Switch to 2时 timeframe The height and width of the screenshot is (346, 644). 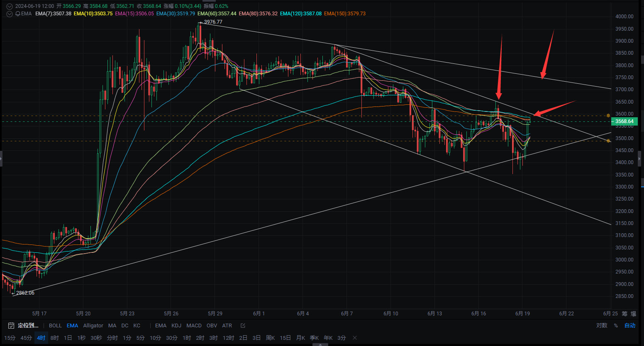tap(200, 338)
